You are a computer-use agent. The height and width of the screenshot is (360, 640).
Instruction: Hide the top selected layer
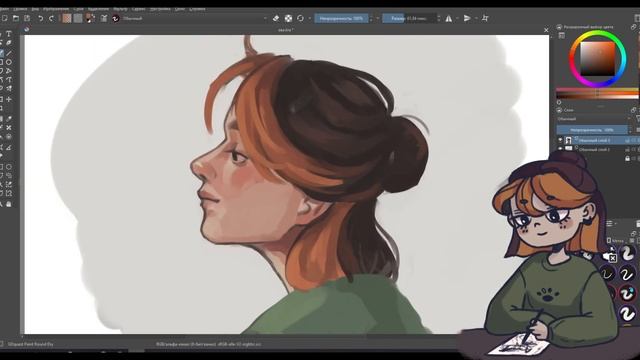(560, 140)
